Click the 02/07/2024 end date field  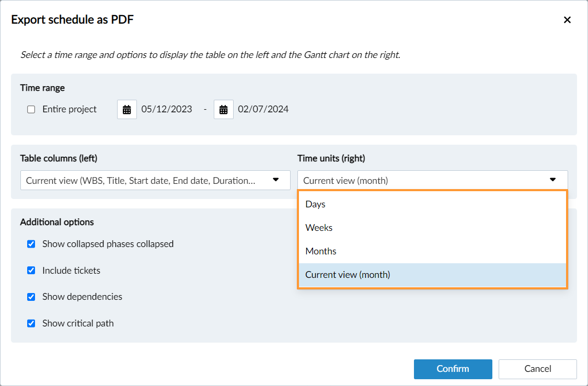pos(263,110)
